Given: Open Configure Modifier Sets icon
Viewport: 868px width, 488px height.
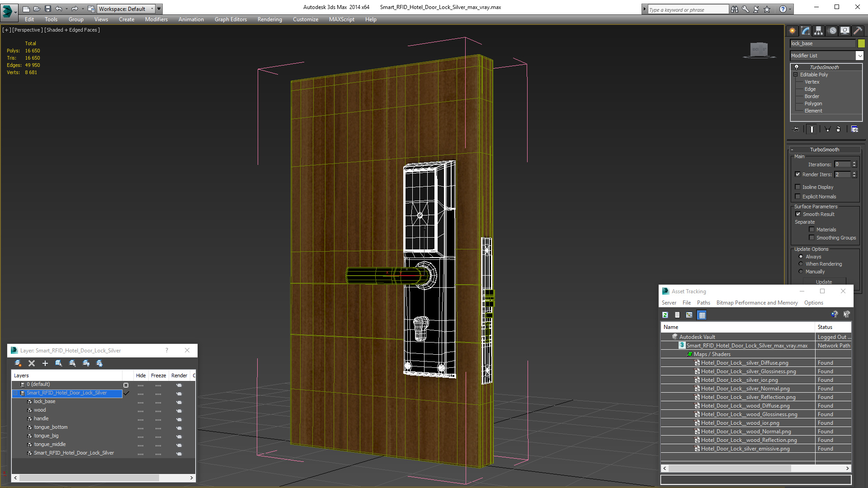Looking at the screenshot, I should click(854, 129).
